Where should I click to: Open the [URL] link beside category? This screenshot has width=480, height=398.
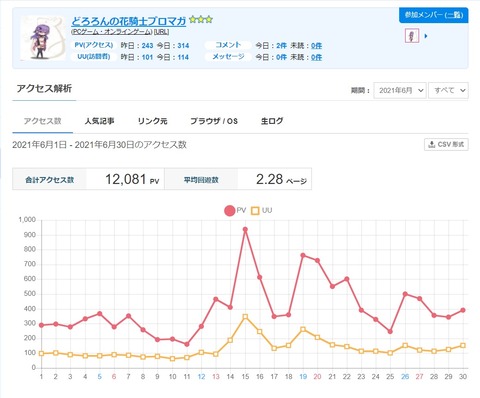161,32
